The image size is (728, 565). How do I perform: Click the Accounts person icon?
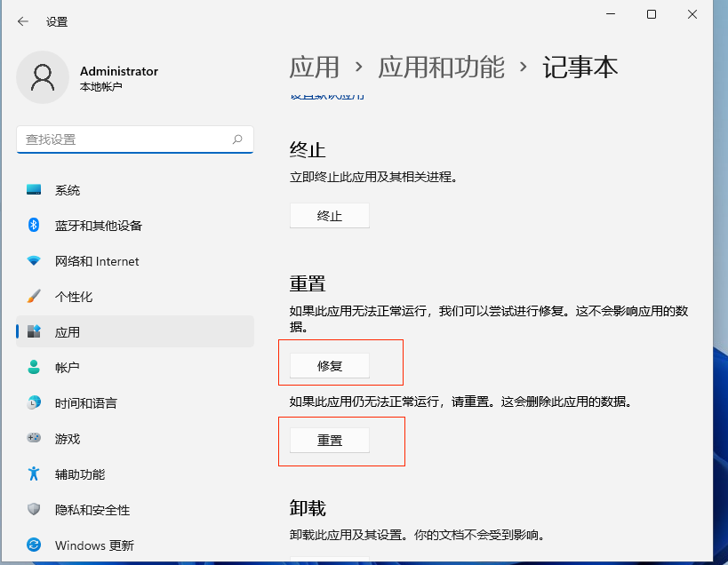[34, 367]
